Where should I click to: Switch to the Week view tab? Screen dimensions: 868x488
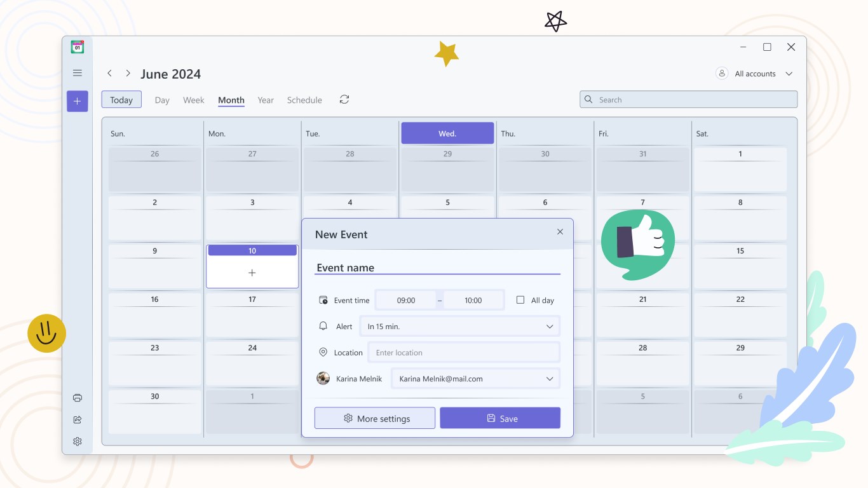(194, 100)
